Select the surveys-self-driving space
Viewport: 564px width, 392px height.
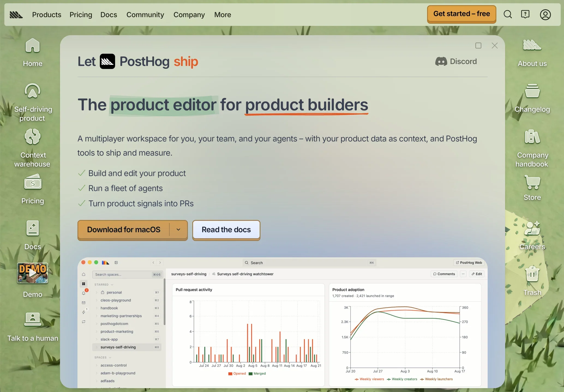[x=127, y=347]
